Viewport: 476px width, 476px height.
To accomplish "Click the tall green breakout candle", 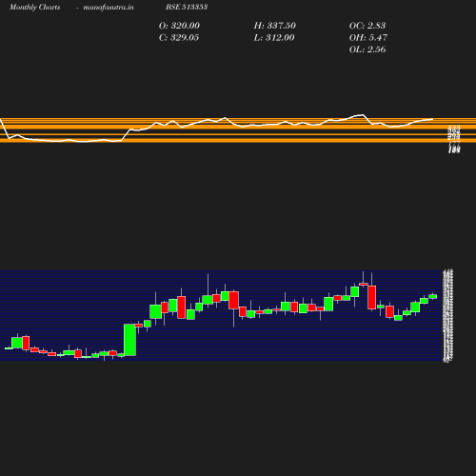I will pyautogui.click(x=129, y=340).
